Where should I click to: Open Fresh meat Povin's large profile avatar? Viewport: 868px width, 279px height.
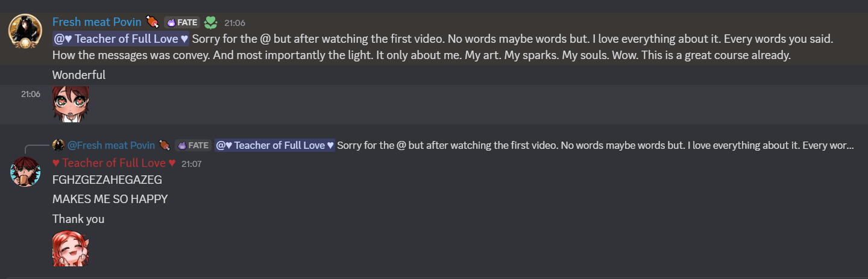(x=25, y=32)
